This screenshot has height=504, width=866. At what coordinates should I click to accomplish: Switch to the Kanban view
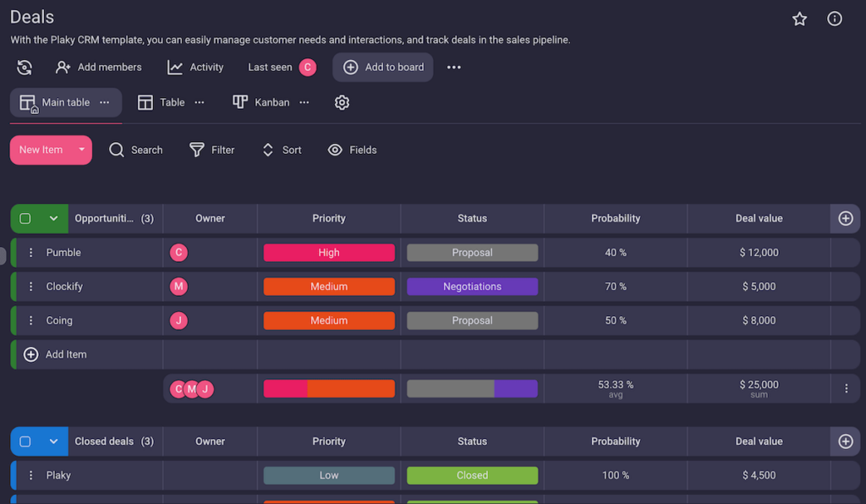pyautogui.click(x=272, y=101)
